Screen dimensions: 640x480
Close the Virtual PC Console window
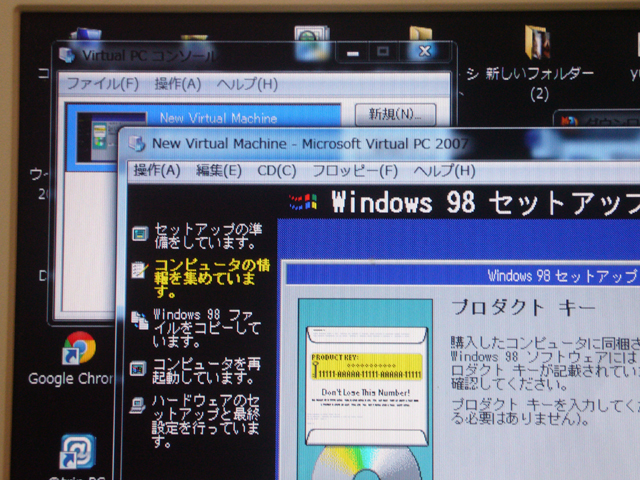(x=425, y=51)
